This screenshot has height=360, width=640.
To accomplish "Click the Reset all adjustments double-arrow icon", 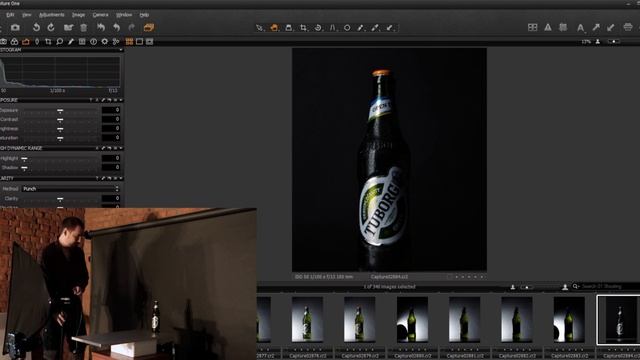I will point(101,27).
